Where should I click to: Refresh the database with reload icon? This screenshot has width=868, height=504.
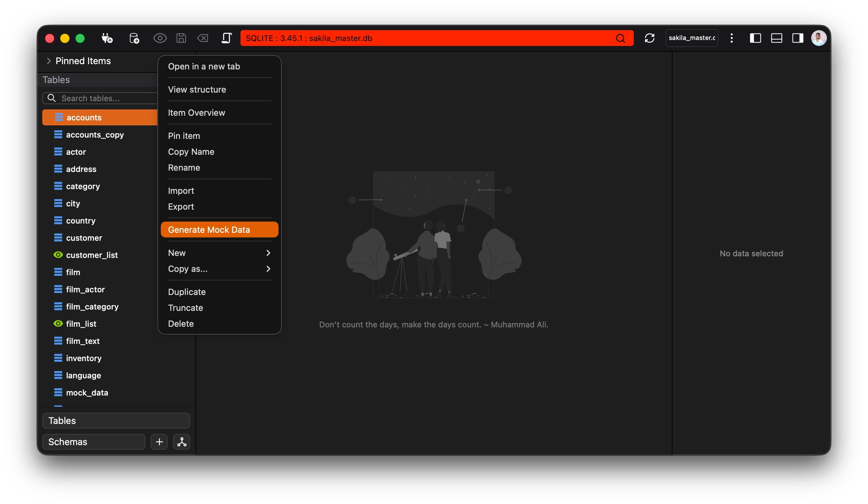tap(650, 38)
